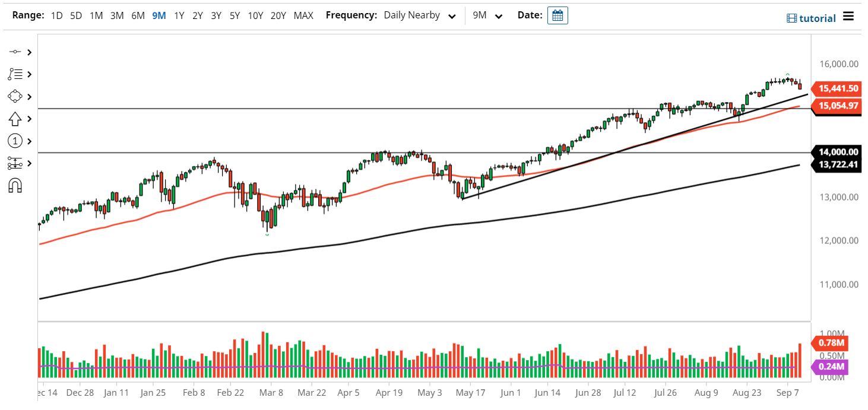Select the arrow annotation tool

pyautogui.click(x=16, y=118)
